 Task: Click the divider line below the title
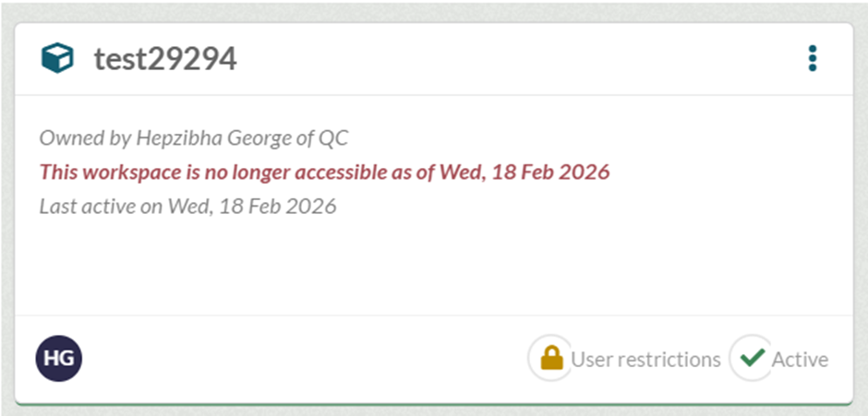[x=434, y=95]
